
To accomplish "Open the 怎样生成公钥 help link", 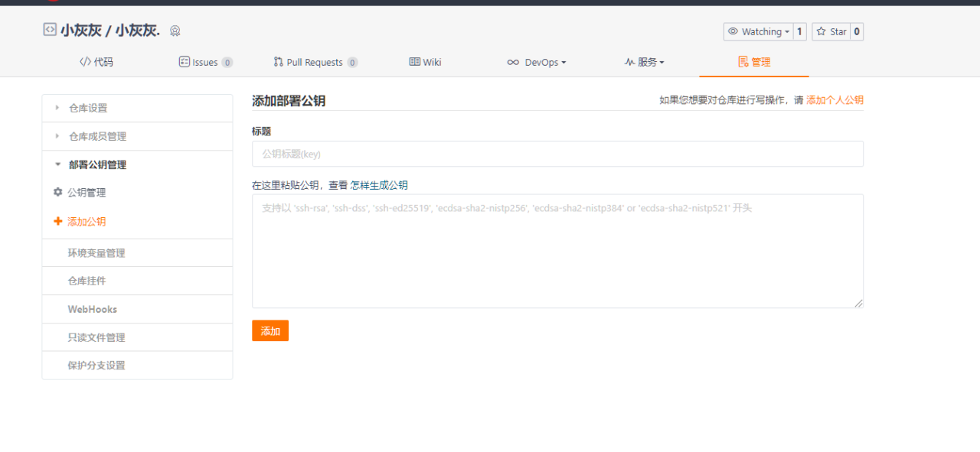I will click(x=377, y=184).
